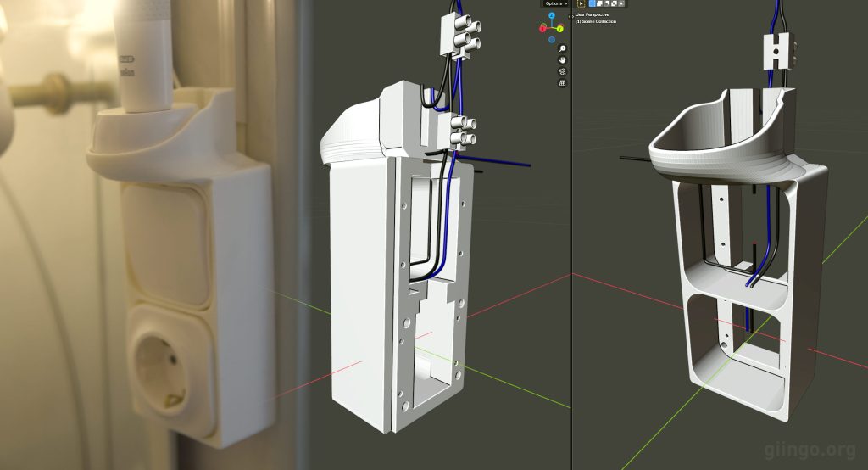Choose the Invert Selection mode icon
The height and width of the screenshot is (470, 868).
615,4
